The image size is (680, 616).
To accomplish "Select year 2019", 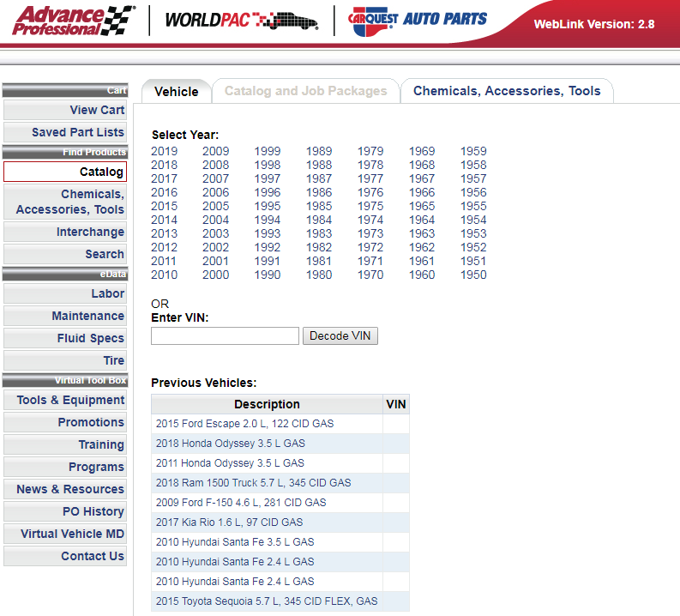I will coord(164,151).
